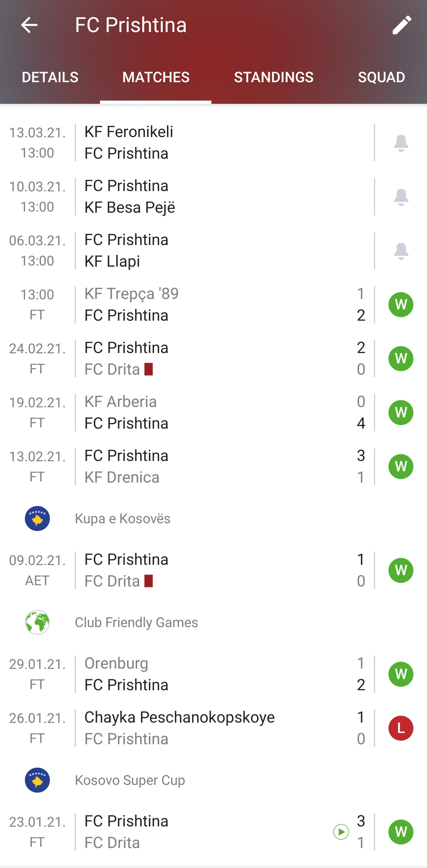Tap the red loss badge for Chayka match
This screenshot has width=427, height=868.
pos(401,728)
